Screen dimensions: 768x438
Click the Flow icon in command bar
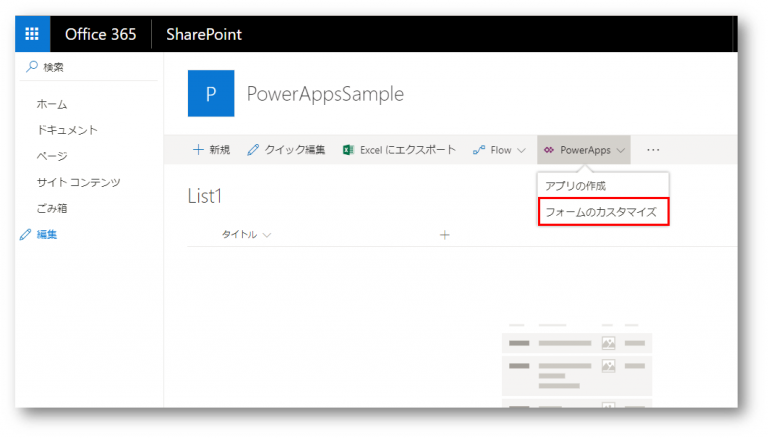point(479,150)
